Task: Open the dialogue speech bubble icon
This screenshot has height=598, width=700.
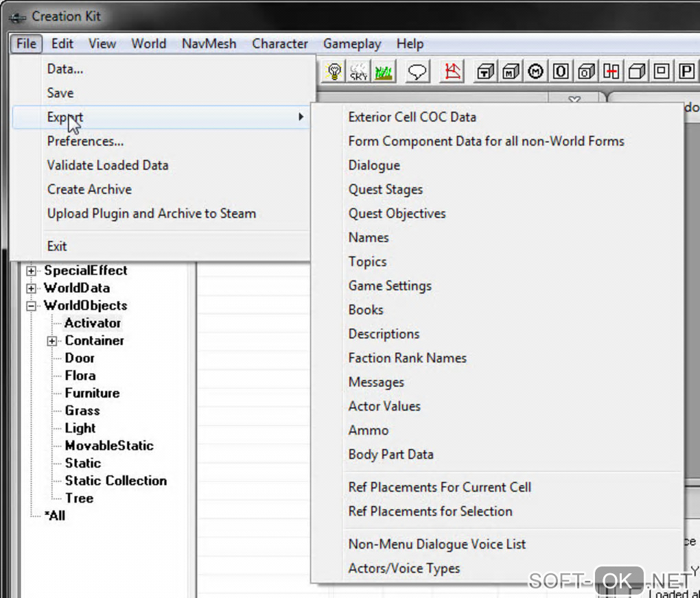Action: point(417,71)
